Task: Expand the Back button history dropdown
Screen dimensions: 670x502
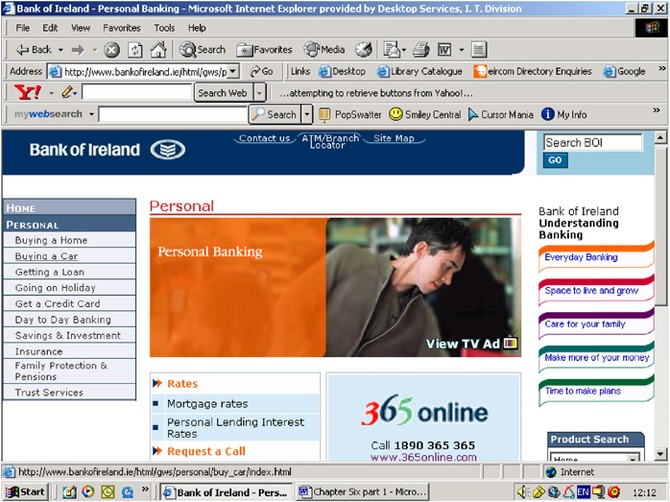Action: 61,50
